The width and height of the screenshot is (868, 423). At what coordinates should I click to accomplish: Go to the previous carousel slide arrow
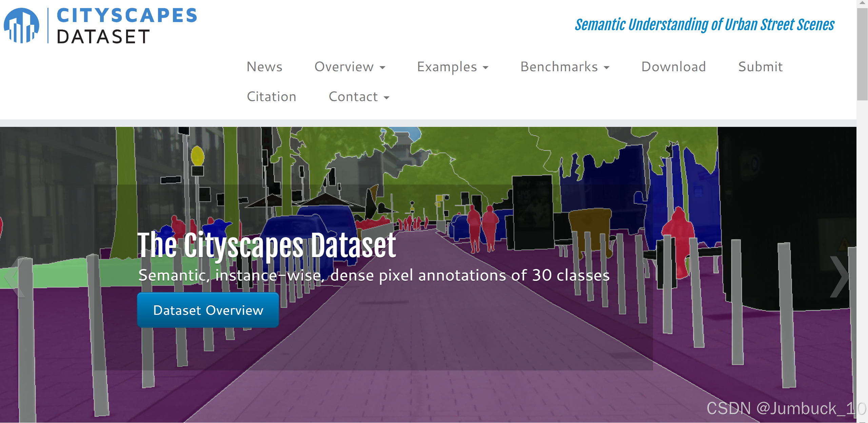[14, 276]
